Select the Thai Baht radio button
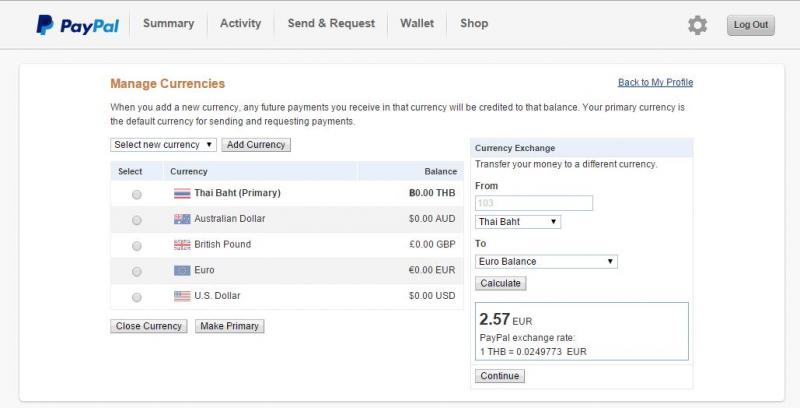This screenshot has width=800, height=408. (137, 194)
